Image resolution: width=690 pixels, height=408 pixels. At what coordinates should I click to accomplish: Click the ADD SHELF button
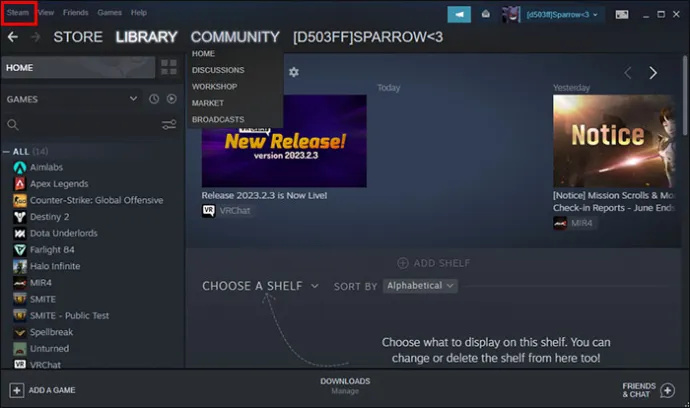click(433, 263)
